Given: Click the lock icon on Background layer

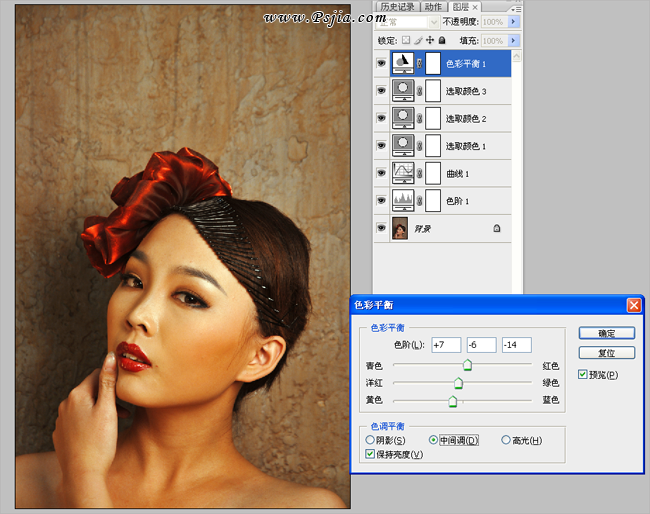Looking at the screenshot, I should [497, 229].
